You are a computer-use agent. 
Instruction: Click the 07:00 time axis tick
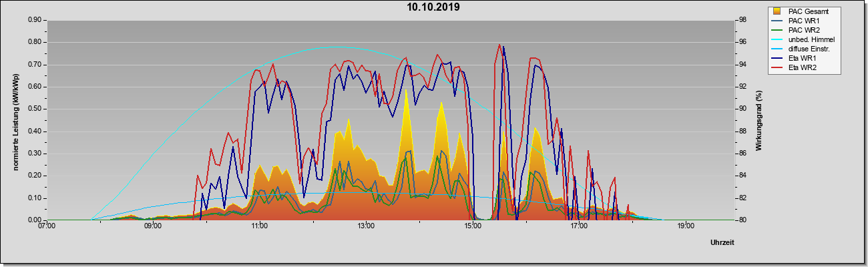point(47,227)
